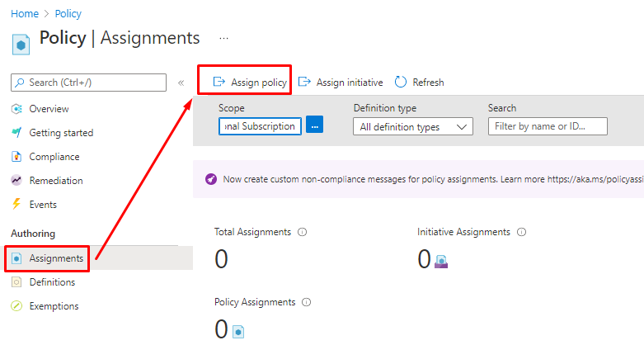Open the Overview page from sidebar
Screen dimensions: 644x345
pyautogui.click(x=49, y=109)
